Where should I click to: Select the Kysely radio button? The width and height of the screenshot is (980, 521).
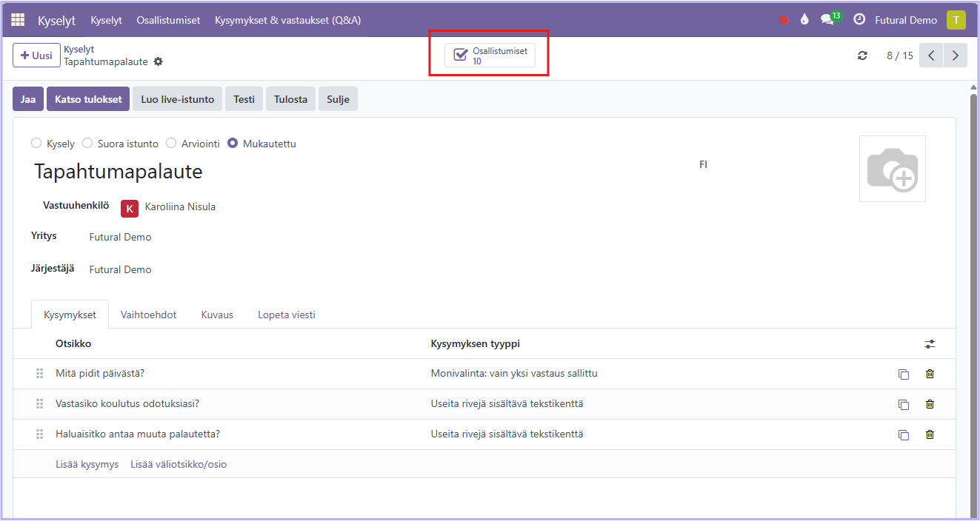pos(36,144)
